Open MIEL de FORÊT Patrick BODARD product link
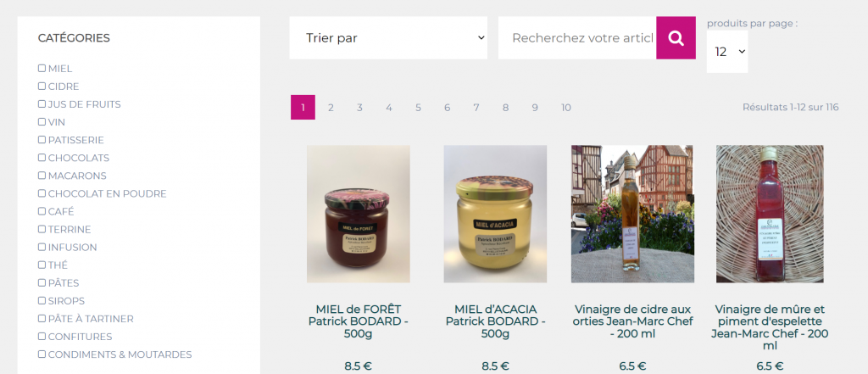 (x=359, y=321)
